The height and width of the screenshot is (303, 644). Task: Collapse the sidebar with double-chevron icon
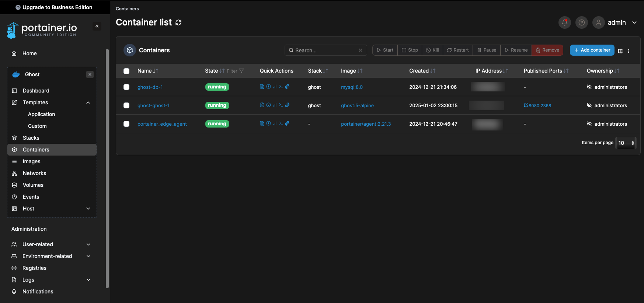pos(97,26)
